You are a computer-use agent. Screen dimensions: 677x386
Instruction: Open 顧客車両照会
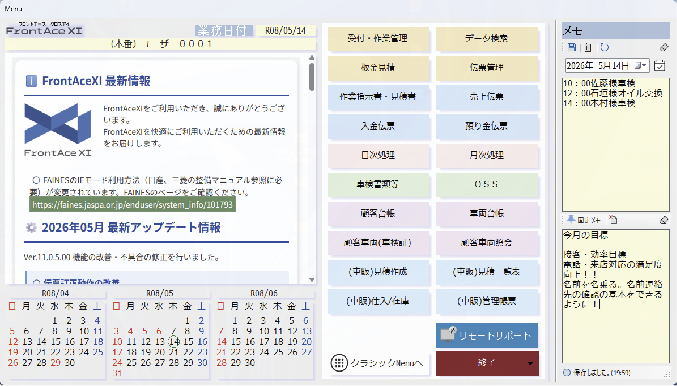[487, 243]
